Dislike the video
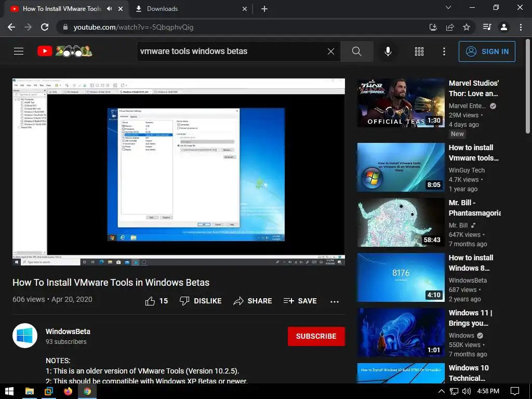Viewport: 532px width, 399px height. (x=201, y=301)
